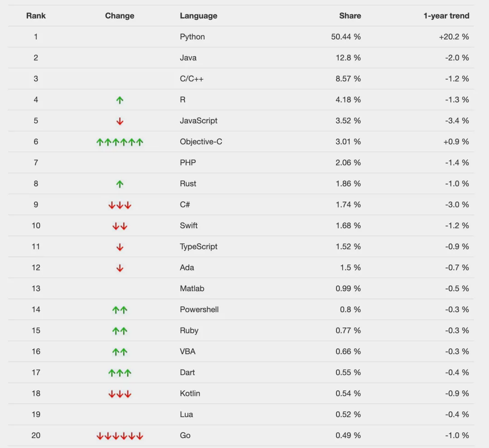Select the Java language entry
Viewport: 489px width, 448px height.
[x=188, y=58]
